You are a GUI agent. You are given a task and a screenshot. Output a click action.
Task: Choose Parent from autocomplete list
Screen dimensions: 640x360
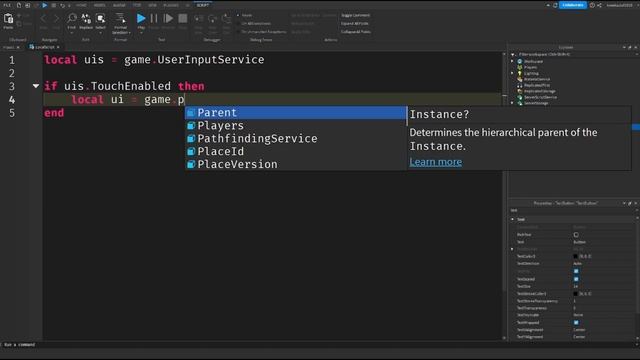[296, 113]
